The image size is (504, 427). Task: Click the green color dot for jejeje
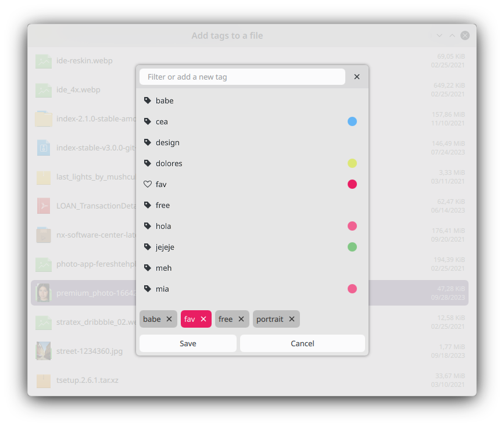352,247
